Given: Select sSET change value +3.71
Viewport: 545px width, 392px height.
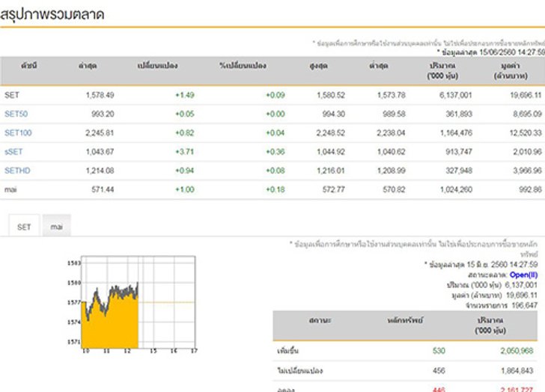Looking at the screenshot, I should (x=185, y=152).
